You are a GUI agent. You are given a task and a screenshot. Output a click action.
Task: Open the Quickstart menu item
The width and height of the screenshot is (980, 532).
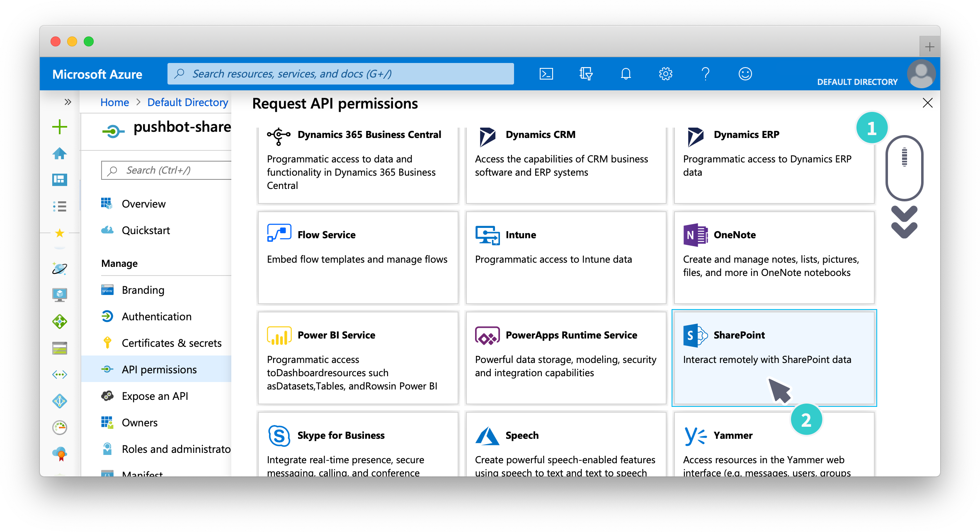click(x=157, y=230)
